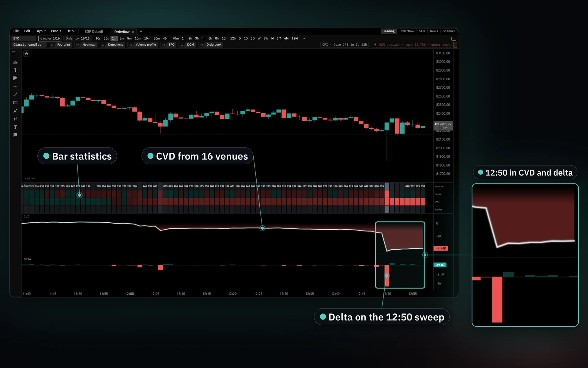
Task: Enable the Footprint overlay
Action: pos(61,45)
